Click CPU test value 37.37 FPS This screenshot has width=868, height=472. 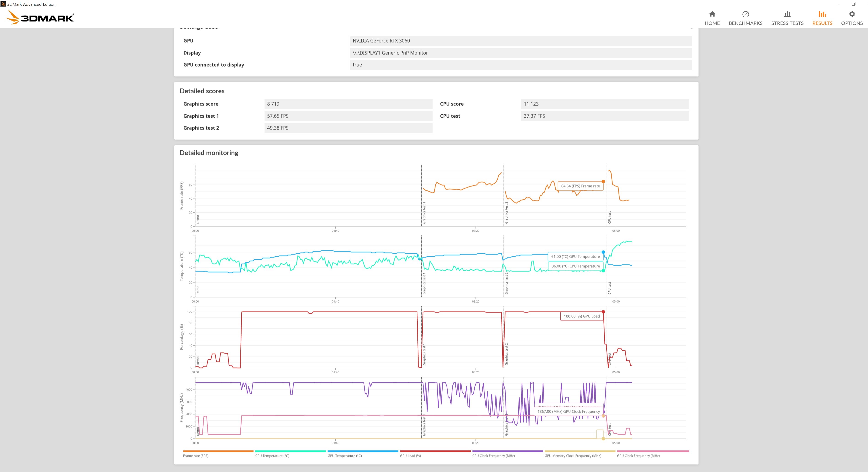pos(605,116)
